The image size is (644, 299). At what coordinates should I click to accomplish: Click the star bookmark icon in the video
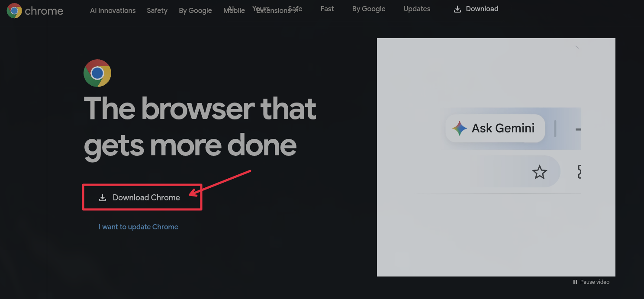pyautogui.click(x=539, y=172)
